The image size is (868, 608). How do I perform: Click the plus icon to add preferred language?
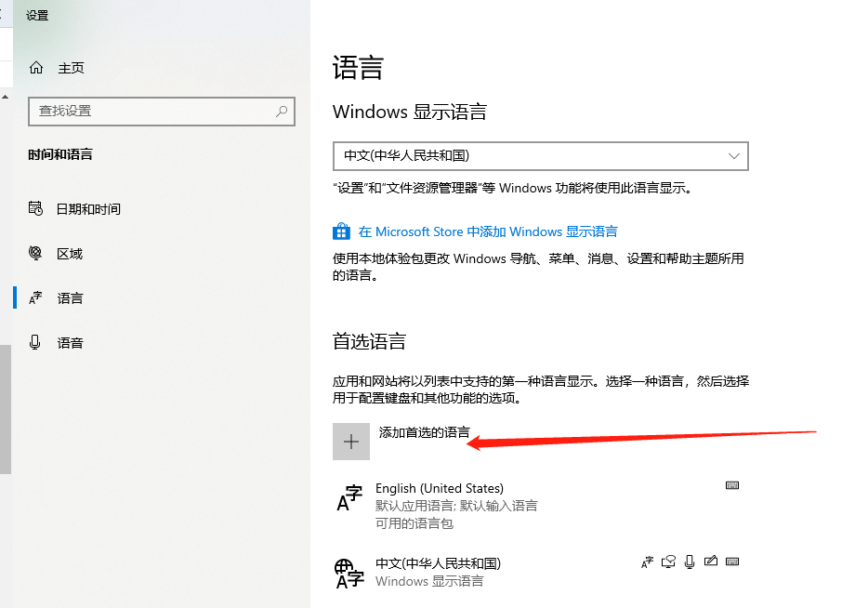pyautogui.click(x=351, y=442)
